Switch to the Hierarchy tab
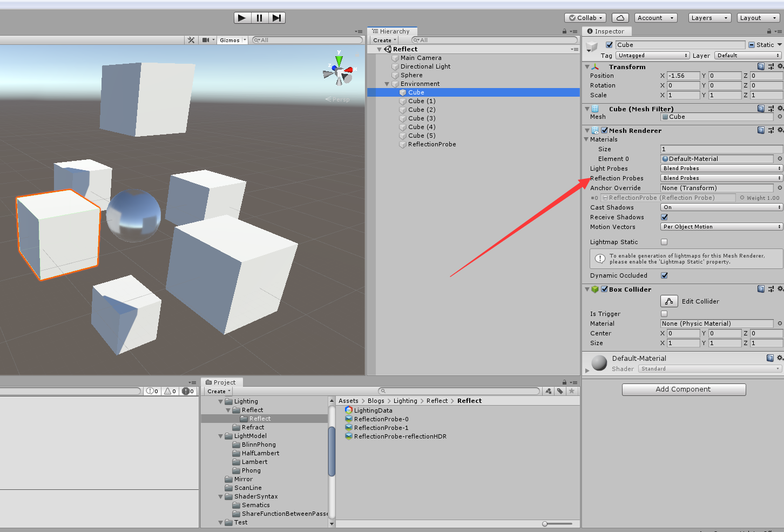The height and width of the screenshot is (532, 784). [x=392, y=31]
